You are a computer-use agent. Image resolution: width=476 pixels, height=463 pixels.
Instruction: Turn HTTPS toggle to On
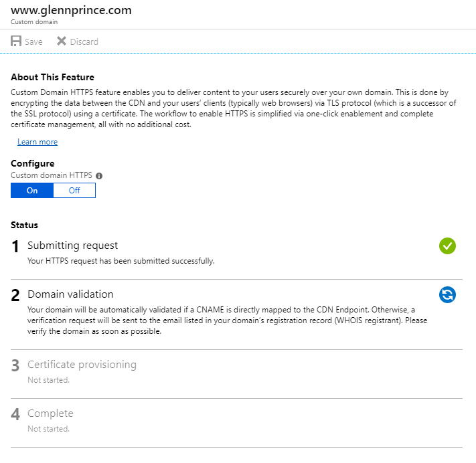[x=32, y=191]
